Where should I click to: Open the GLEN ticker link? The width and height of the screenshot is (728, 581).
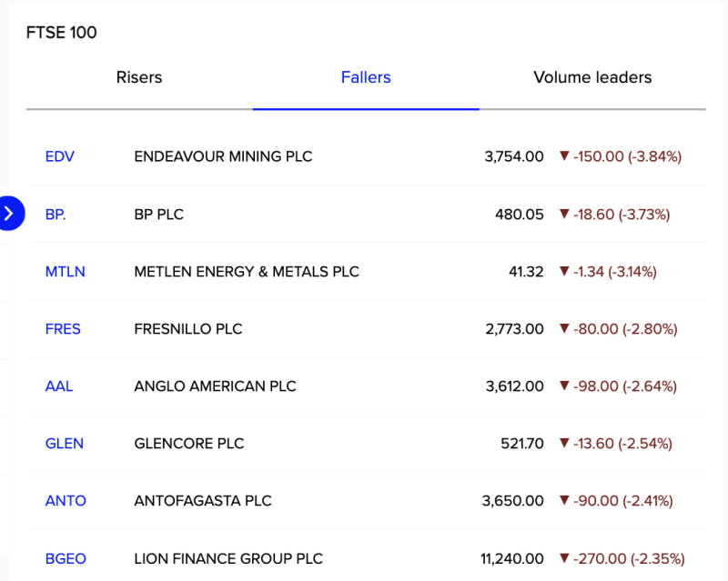point(64,444)
